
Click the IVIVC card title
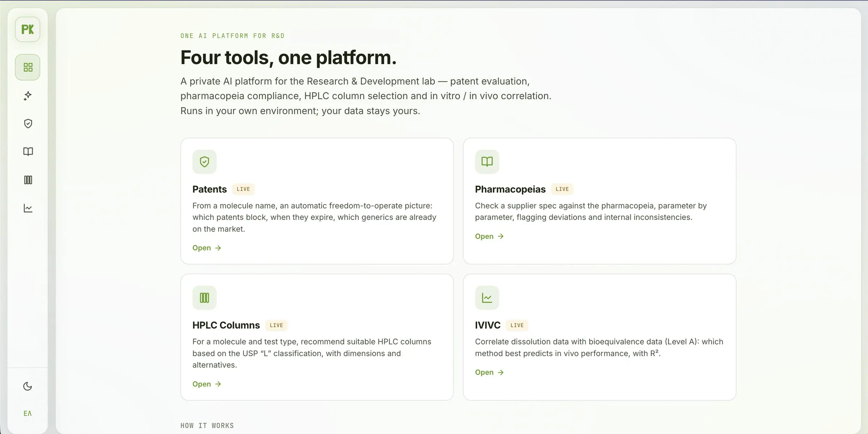(x=488, y=325)
